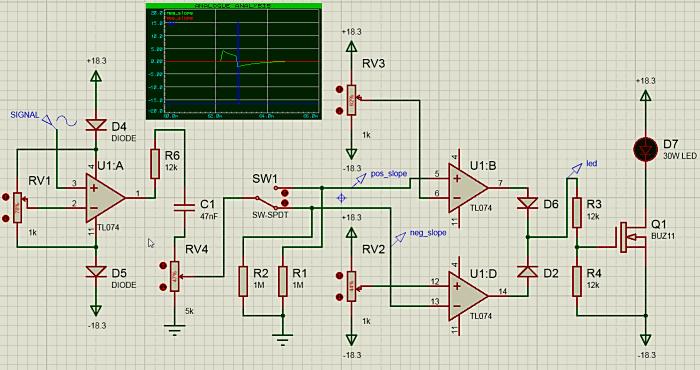The height and width of the screenshot is (370, 700).
Task: Click the +18.3 power terminal above D7
Action: click(x=646, y=96)
